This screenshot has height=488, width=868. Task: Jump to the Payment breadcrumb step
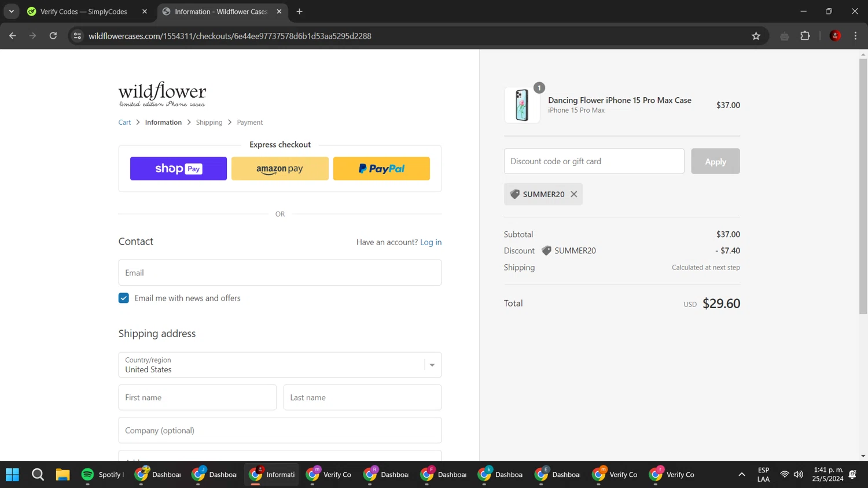249,123
